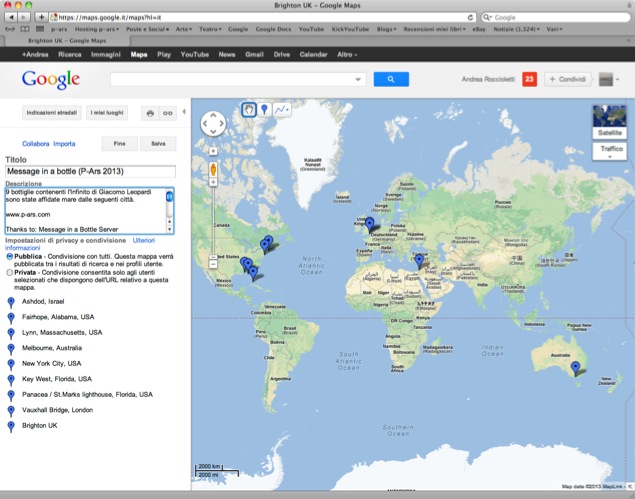Open YouTube from the Google bar
The height and width of the screenshot is (499, 635).
[x=194, y=55]
